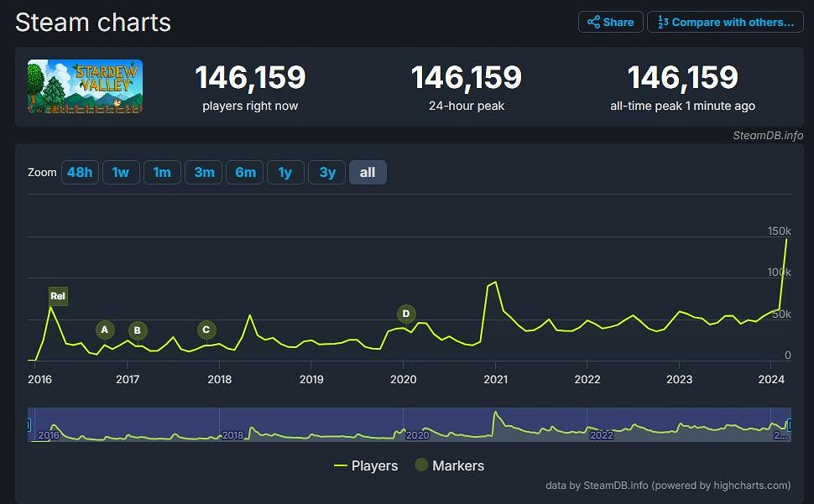814x504 pixels.
Task: Select the 1m zoom option
Action: [162, 172]
